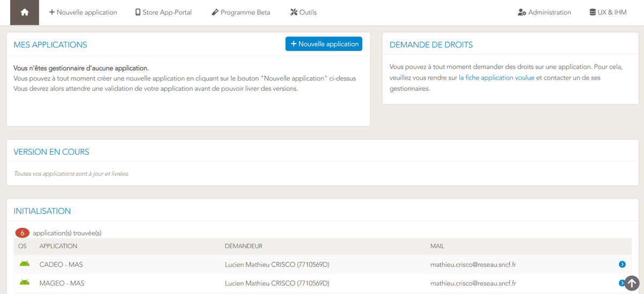The height and width of the screenshot is (294, 644).
Task: Click the APPLICATION column header
Action: point(58,246)
